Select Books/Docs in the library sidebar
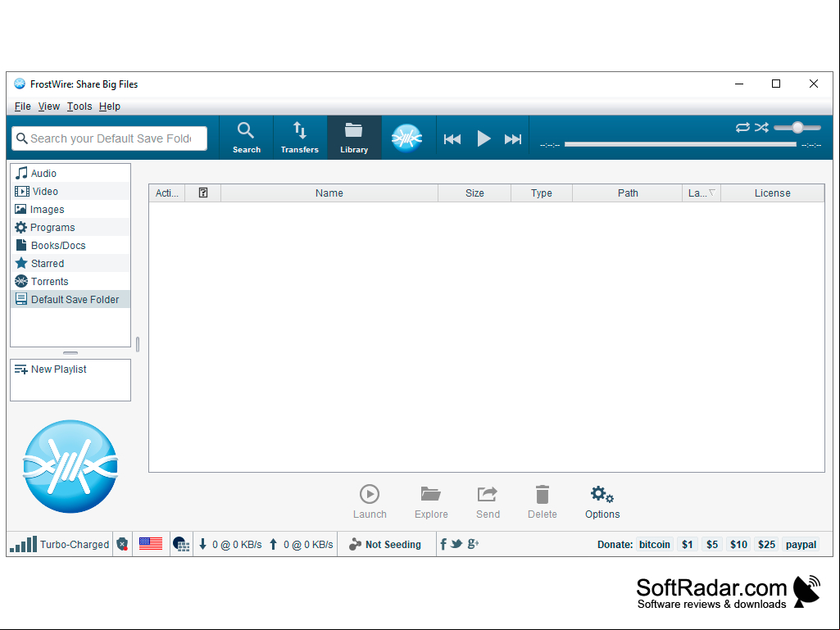 tap(70, 245)
